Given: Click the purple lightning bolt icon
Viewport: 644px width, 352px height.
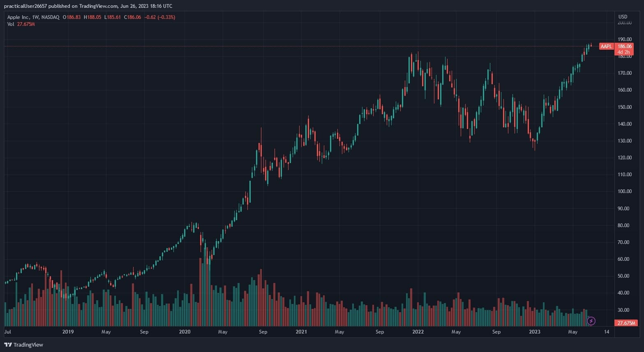Looking at the screenshot, I should pyautogui.click(x=591, y=321).
